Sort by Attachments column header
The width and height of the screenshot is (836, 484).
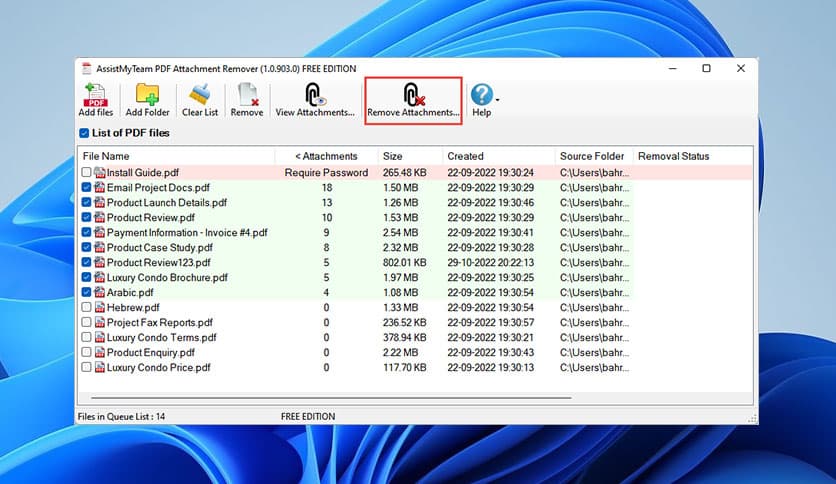[326, 156]
